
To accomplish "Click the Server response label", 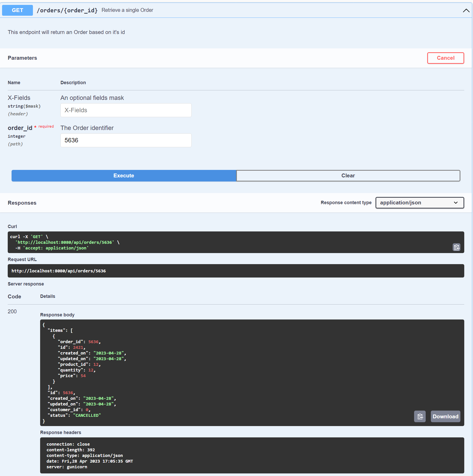I will pyautogui.click(x=26, y=284).
